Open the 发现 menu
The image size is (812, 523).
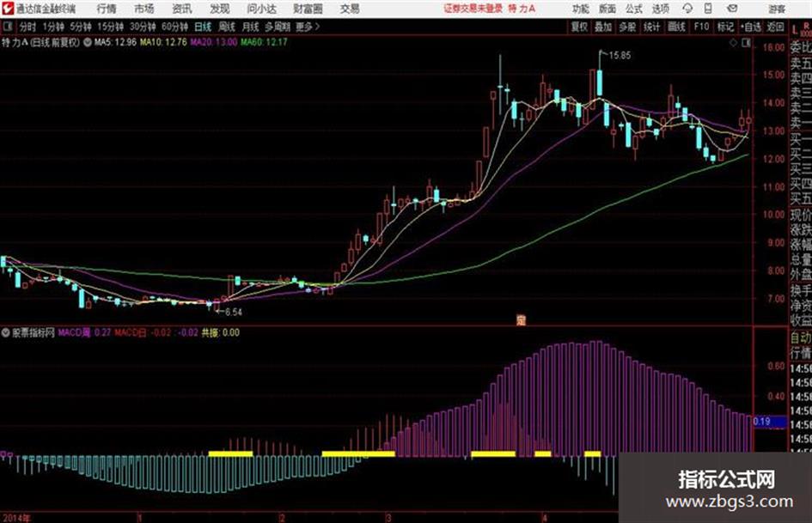coord(220,9)
